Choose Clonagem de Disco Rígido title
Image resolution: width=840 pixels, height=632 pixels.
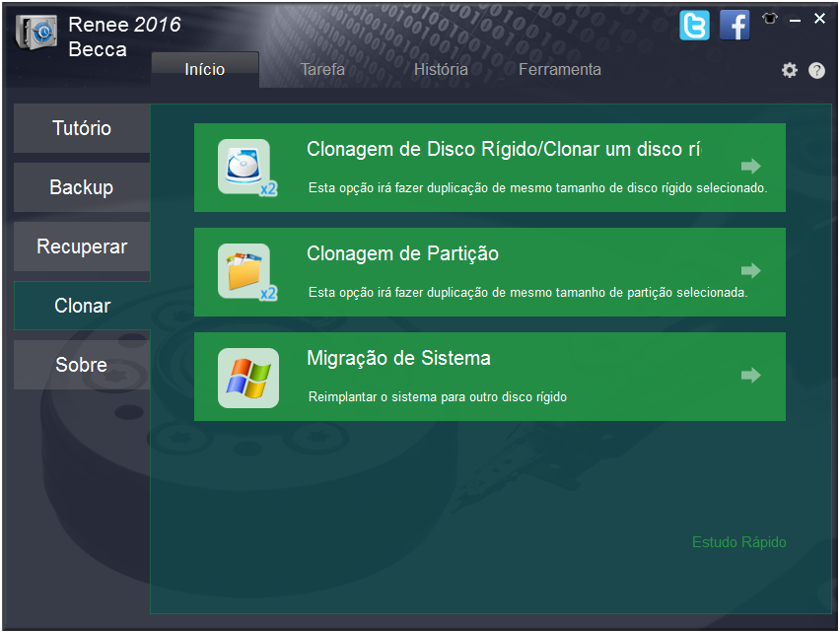tap(504, 149)
